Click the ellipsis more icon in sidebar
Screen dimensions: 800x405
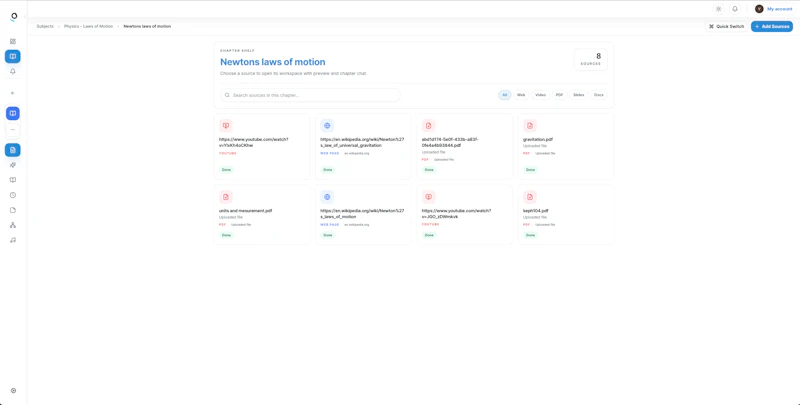[13, 130]
